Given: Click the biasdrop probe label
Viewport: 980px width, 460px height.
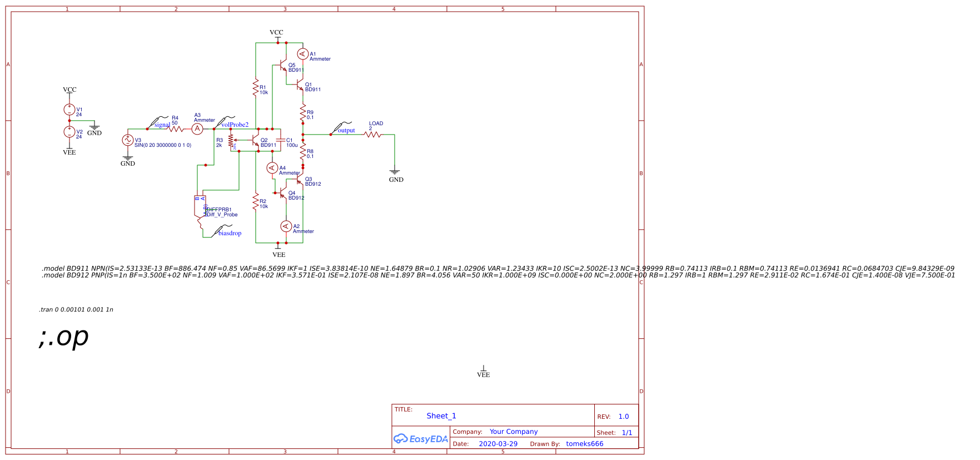Looking at the screenshot, I should 230,233.
